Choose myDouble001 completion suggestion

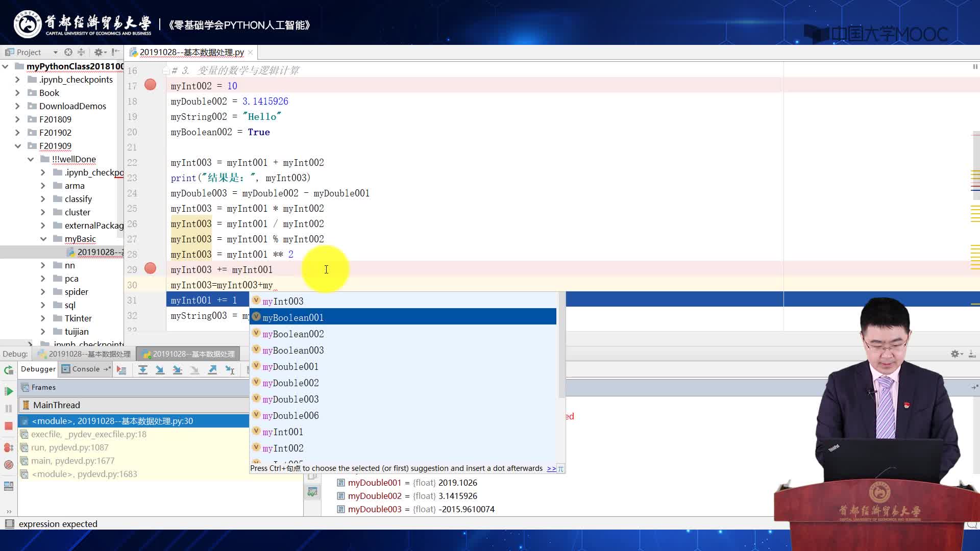(403, 366)
